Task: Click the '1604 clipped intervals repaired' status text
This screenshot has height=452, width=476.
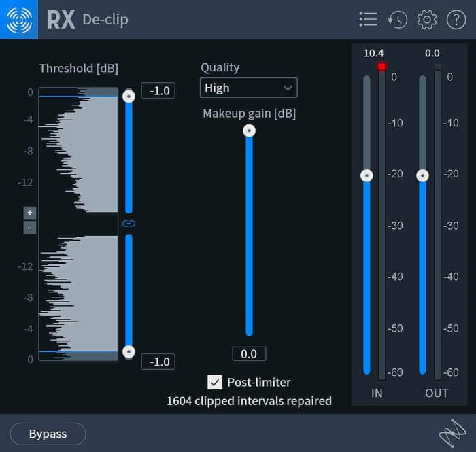Action: tap(249, 401)
